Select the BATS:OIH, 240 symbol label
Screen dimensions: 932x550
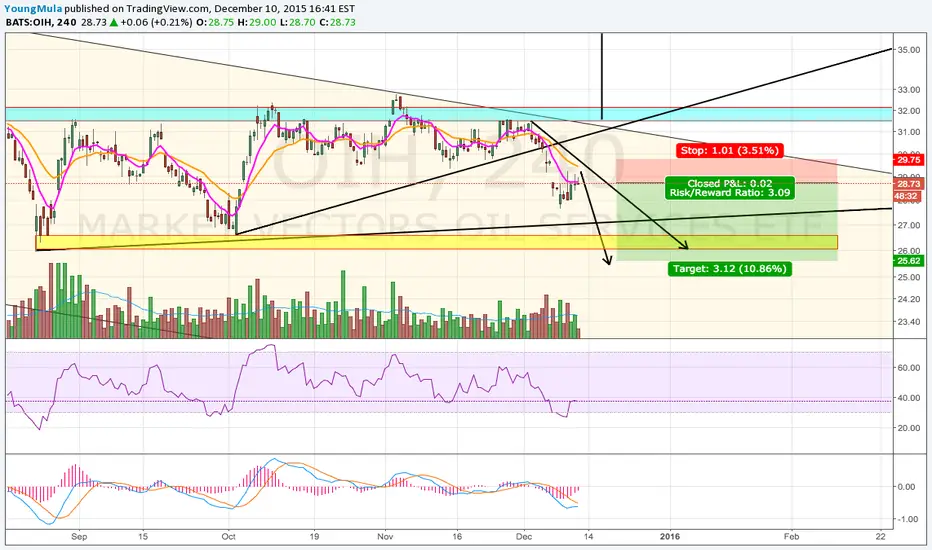coord(40,22)
